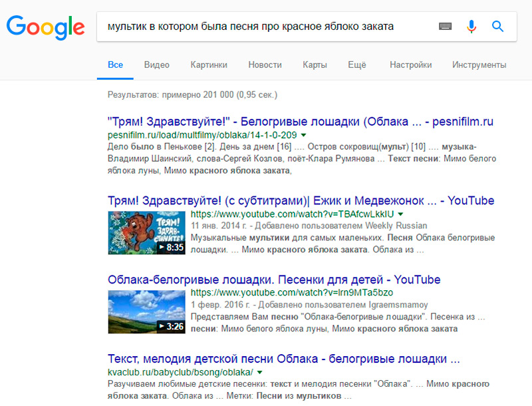Play the Облака-белогривые лошадки video thumbnail
The image size is (532, 406).
[146, 310]
